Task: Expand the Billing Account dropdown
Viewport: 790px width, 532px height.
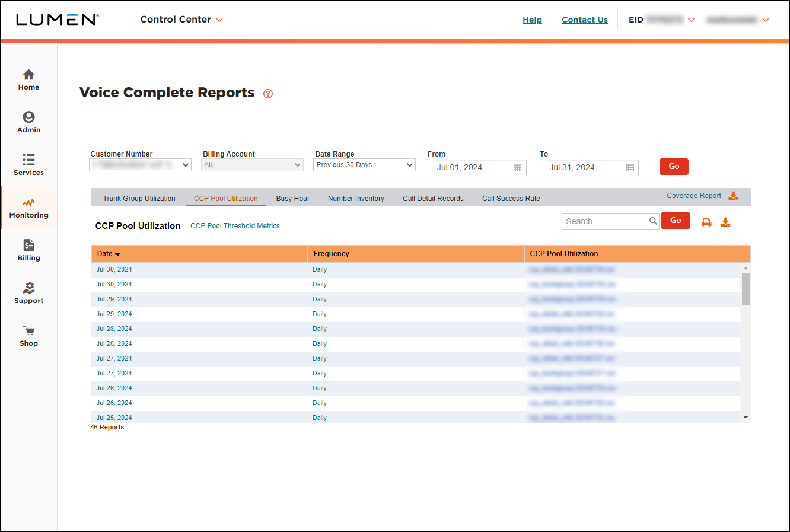Action: [x=252, y=164]
